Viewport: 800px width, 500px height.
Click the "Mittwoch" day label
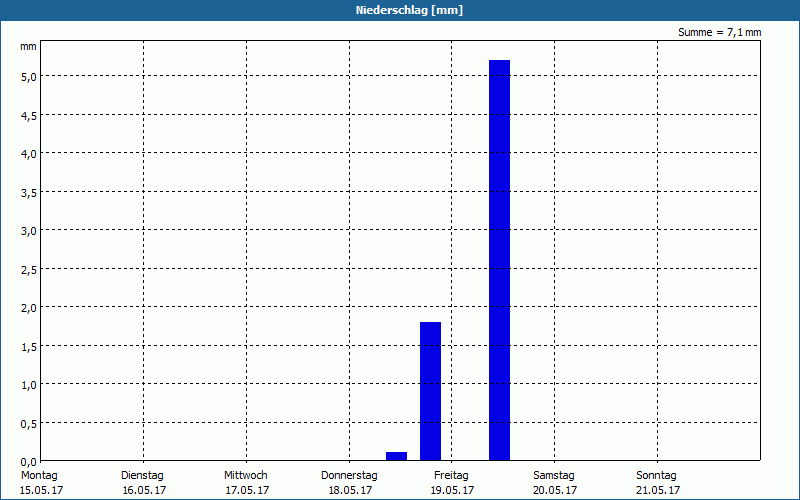point(245,475)
